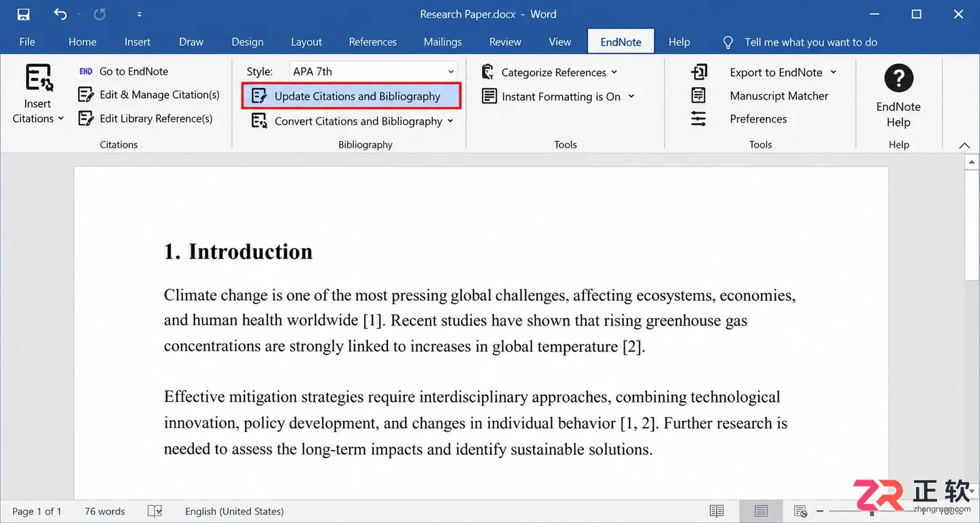The width and height of the screenshot is (980, 523).
Task: Select Print Layout view
Action: pos(761,511)
